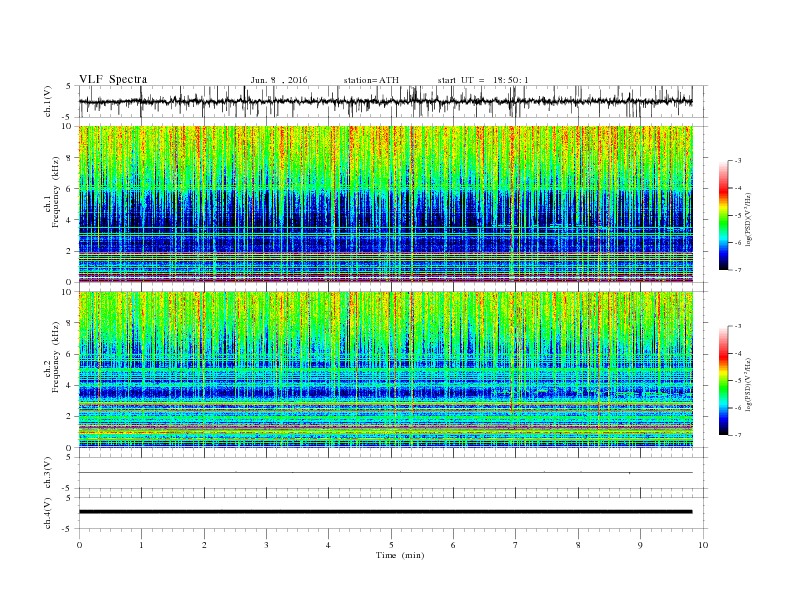Click the "ch.1(V)" y-axis label

(47, 103)
